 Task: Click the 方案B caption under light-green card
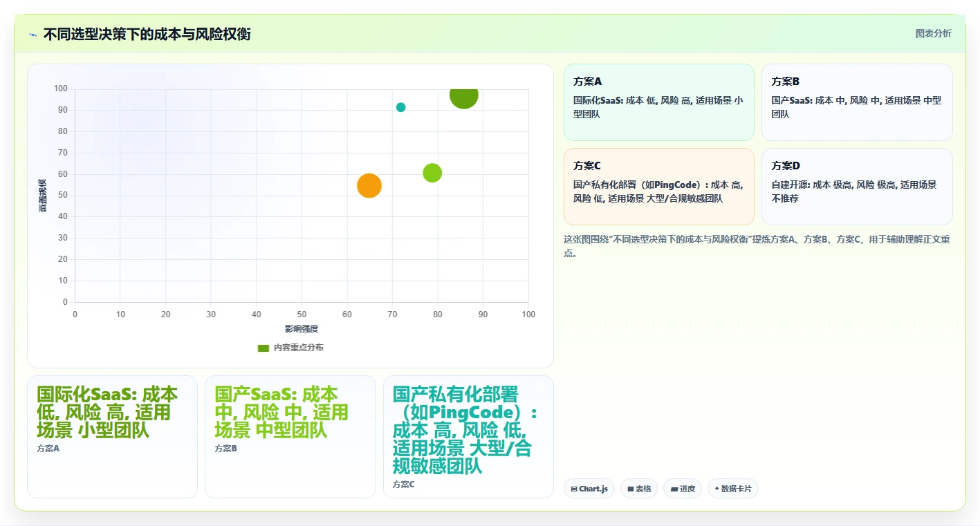pyautogui.click(x=226, y=449)
